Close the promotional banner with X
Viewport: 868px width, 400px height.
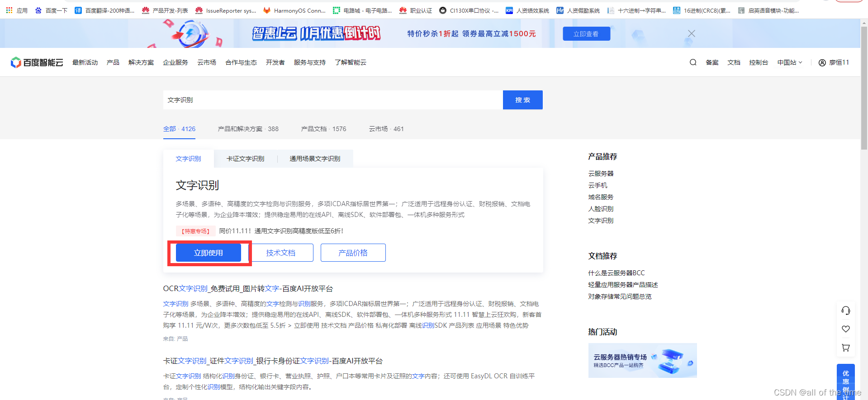point(691,33)
